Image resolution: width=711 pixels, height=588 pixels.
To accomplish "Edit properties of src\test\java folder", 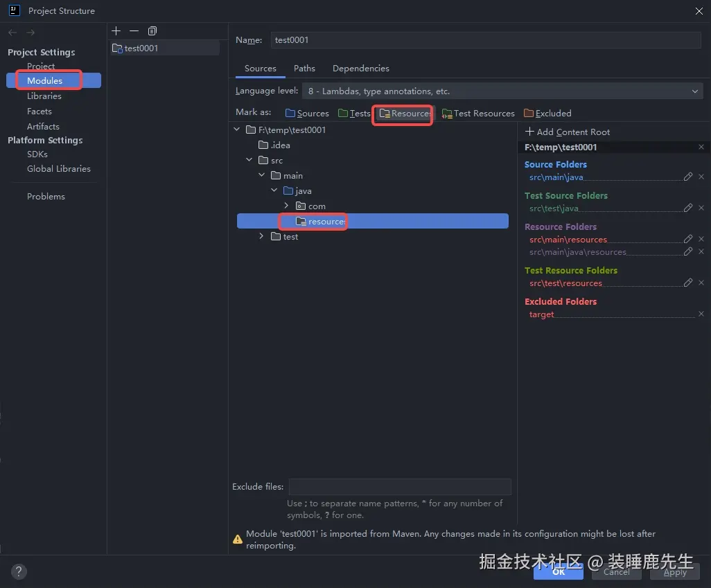I will click(688, 208).
